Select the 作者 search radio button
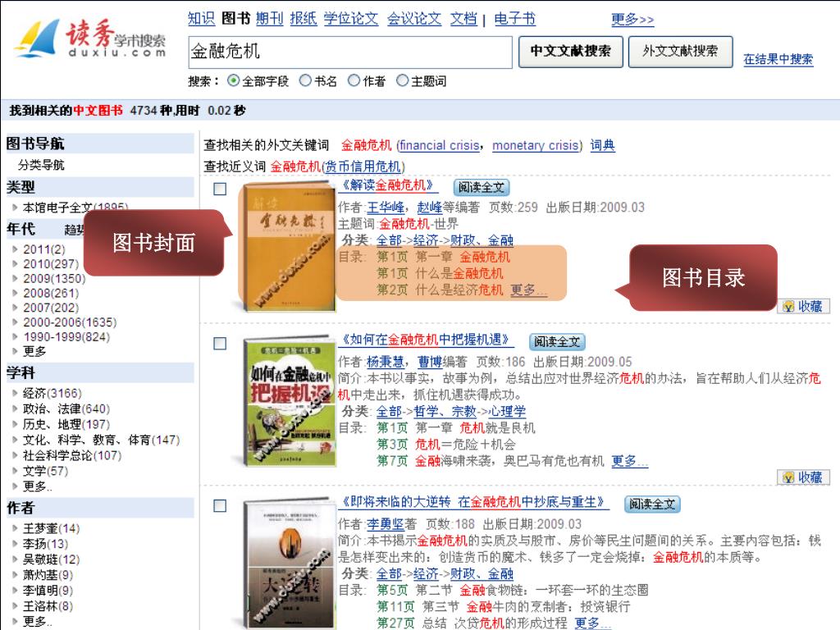This screenshot has height=630, width=840. (x=354, y=80)
